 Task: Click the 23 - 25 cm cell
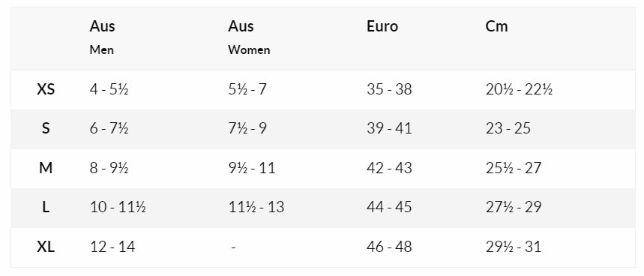pyautogui.click(x=508, y=128)
